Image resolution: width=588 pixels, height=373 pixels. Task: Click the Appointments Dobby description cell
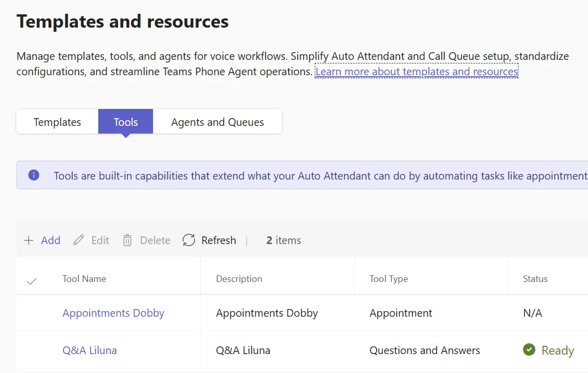pyautogui.click(x=267, y=313)
